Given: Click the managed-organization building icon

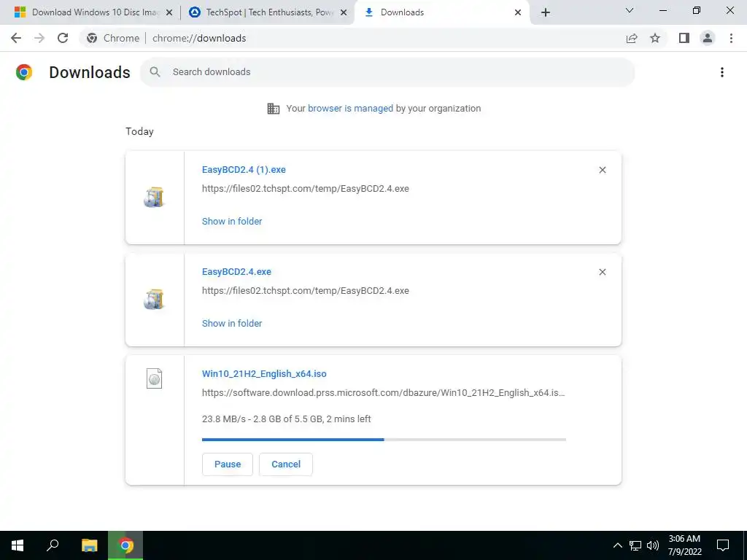Looking at the screenshot, I should point(274,109).
